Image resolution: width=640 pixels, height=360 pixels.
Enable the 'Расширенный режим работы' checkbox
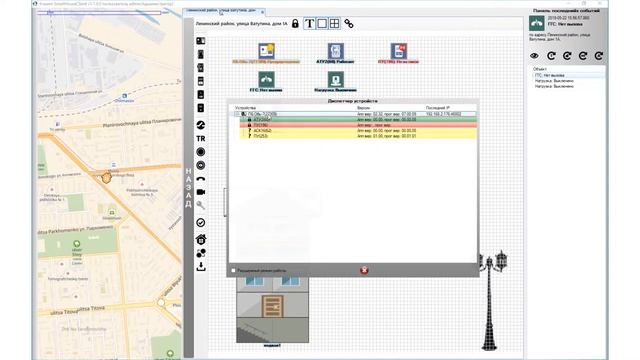coord(233,270)
